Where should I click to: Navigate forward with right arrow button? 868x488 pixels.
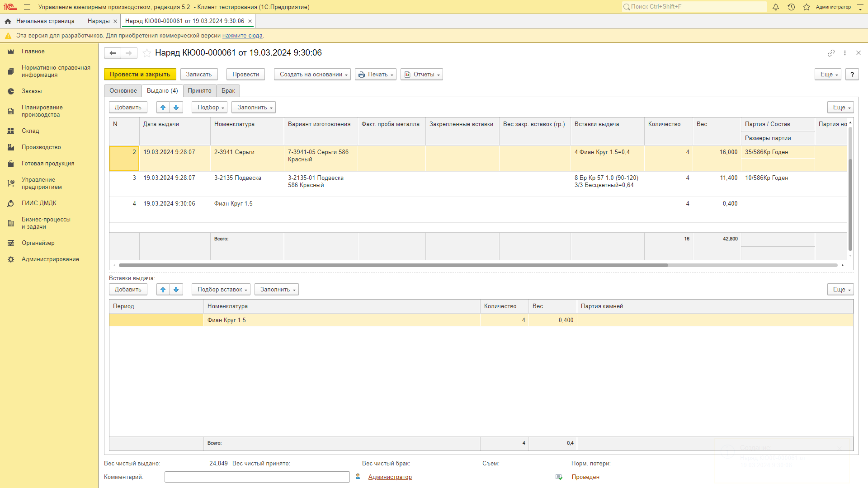129,53
